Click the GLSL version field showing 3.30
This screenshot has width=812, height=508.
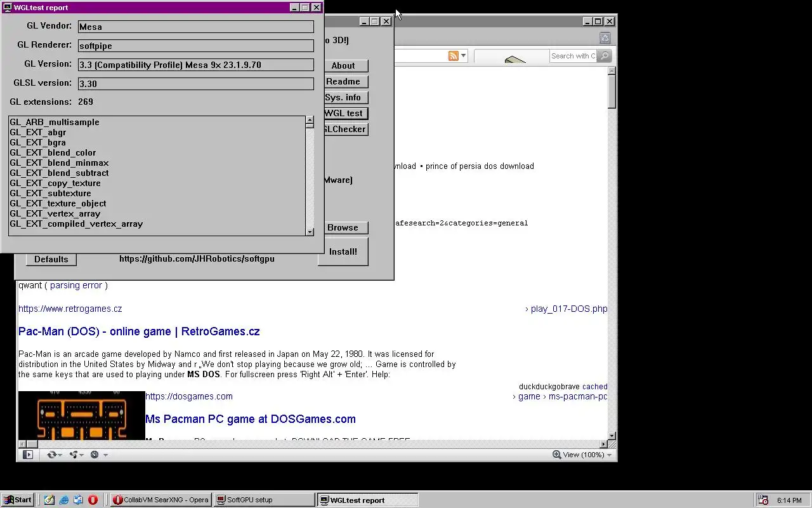pos(196,84)
